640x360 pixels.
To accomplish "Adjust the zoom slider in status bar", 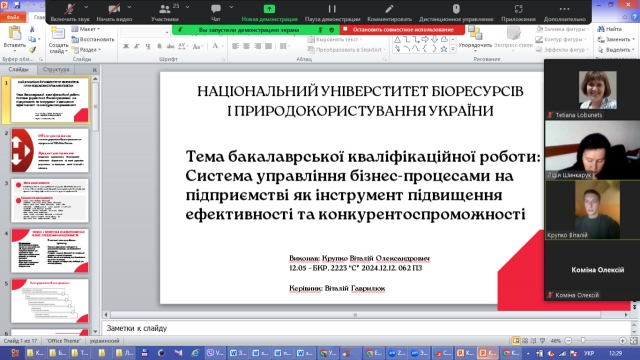I will coord(583,340).
